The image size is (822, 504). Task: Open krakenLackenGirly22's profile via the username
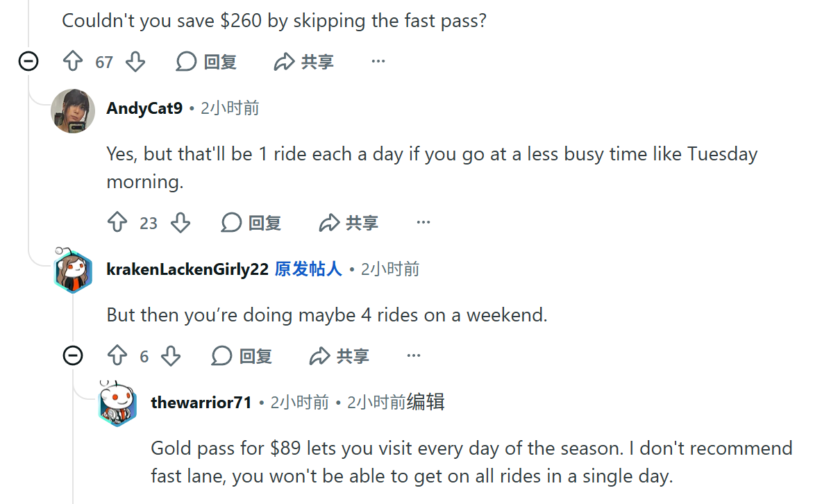187,269
